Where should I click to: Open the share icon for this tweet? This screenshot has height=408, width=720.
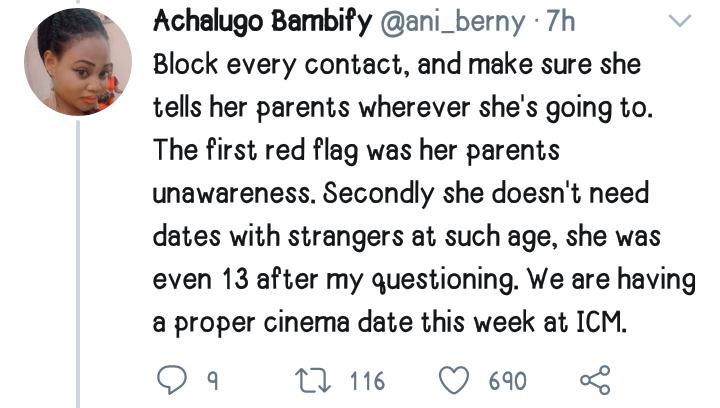pyautogui.click(x=594, y=380)
